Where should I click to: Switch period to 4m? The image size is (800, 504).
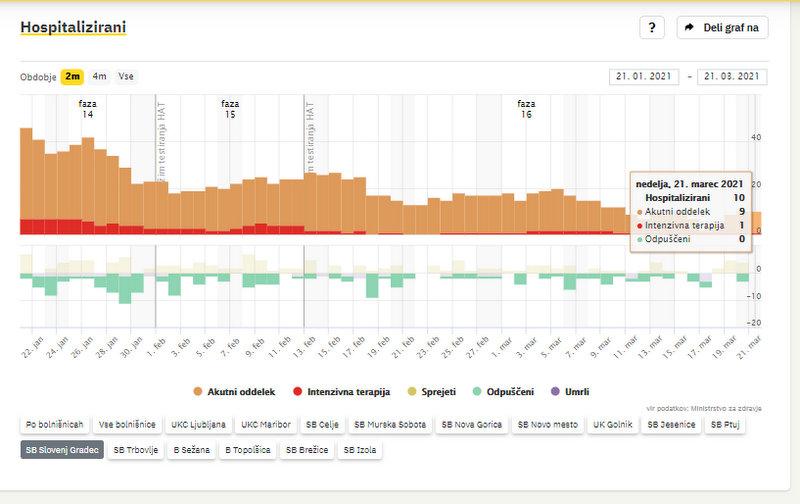tap(100, 76)
